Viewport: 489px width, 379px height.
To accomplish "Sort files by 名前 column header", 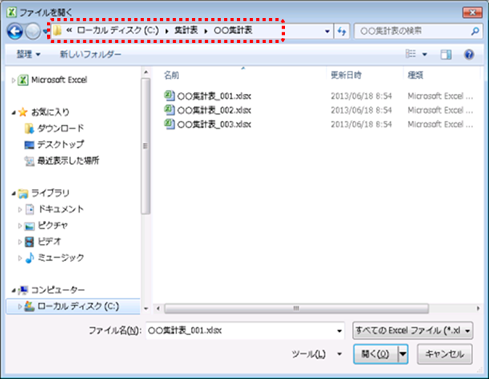I will pyautogui.click(x=172, y=75).
